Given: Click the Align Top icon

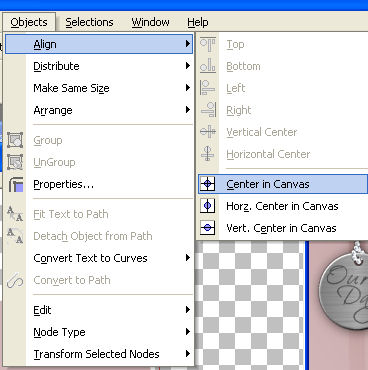Looking at the screenshot, I should tap(208, 44).
